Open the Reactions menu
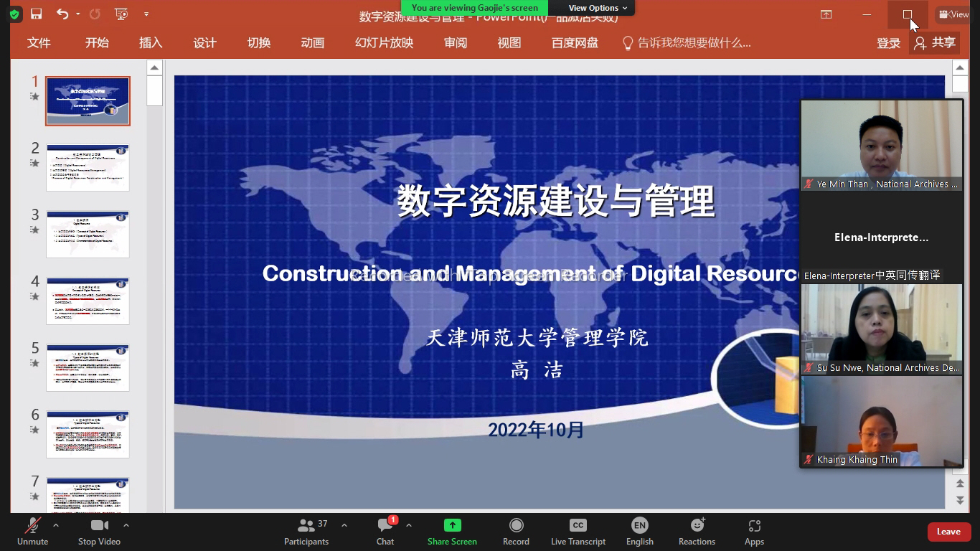 click(x=697, y=532)
